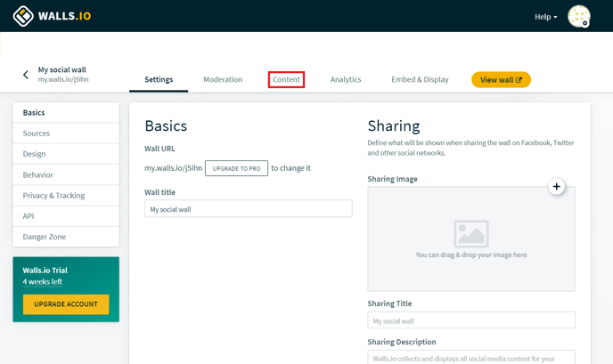Go back using the left chevron arrow
Image resolution: width=613 pixels, height=364 pixels.
(x=26, y=75)
